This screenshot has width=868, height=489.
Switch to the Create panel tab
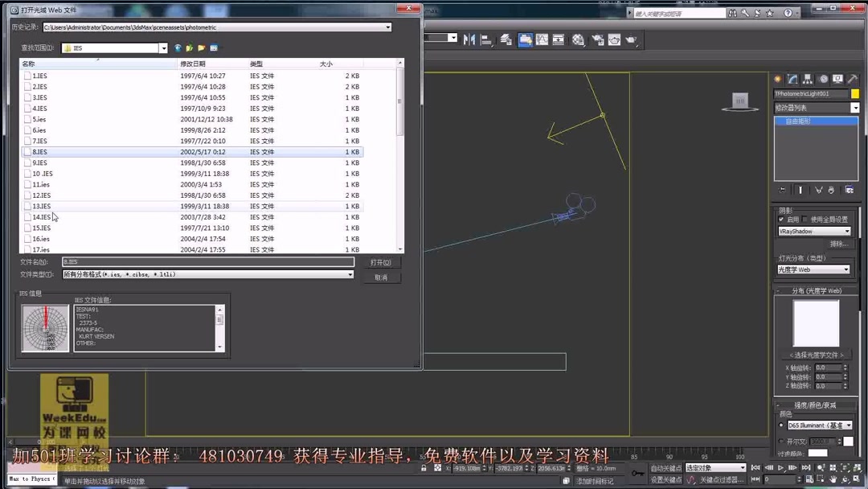[777, 78]
